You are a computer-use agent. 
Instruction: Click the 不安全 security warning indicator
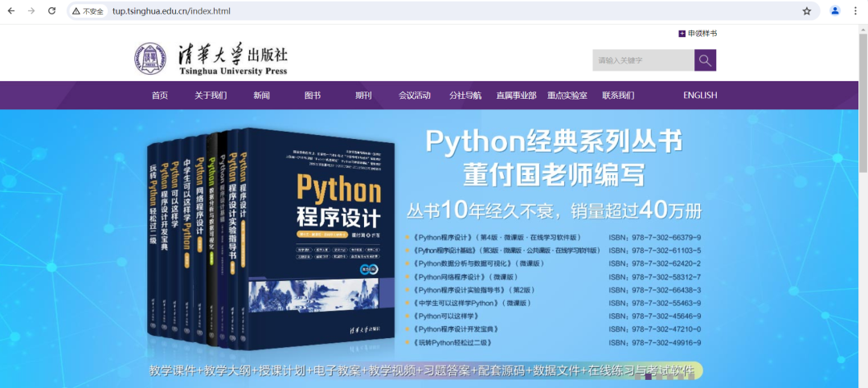point(88,11)
